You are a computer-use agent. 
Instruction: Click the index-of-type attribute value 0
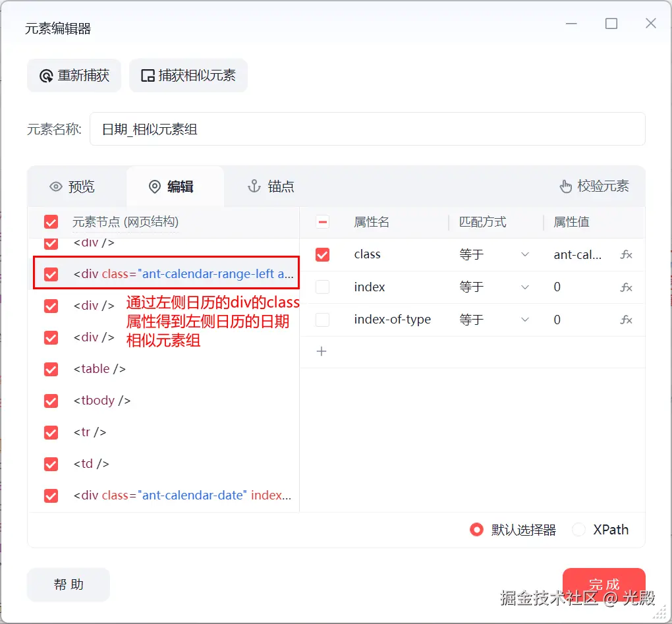[x=557, y=320]
